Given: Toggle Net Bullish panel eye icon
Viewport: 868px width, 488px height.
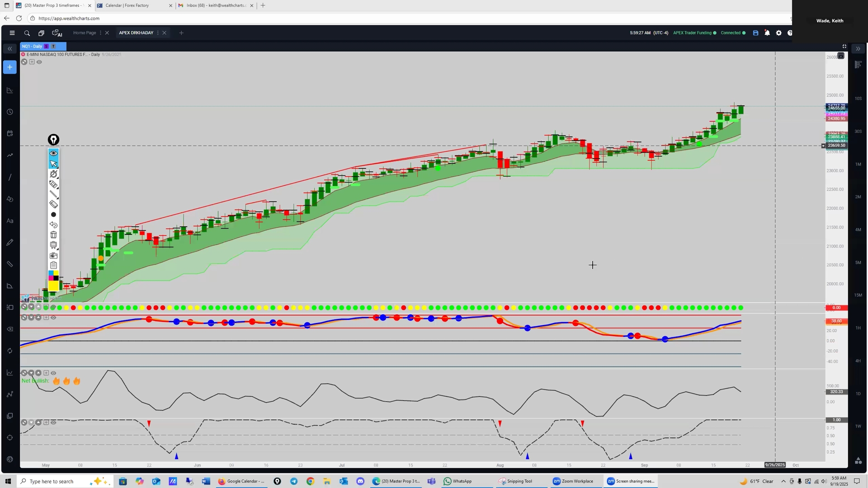Looking at the screenshot, I should [x=53, y=373].
